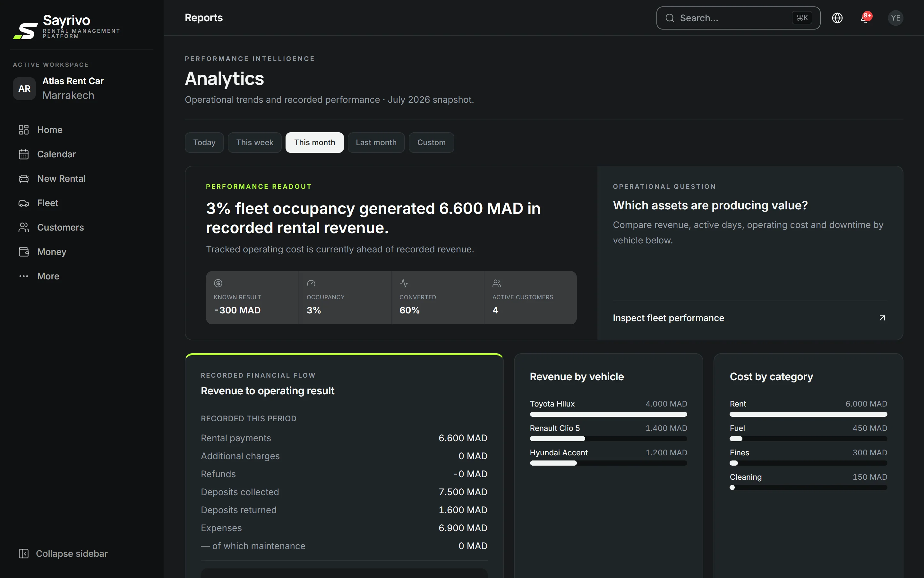
Task: Click the Converted activity pulse icon
Action: (x=404, y=283)
